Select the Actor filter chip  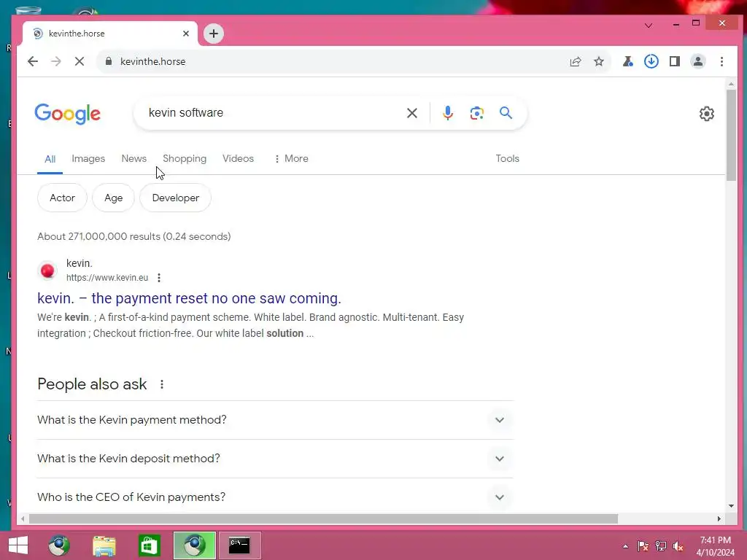[x=63, y=198]
